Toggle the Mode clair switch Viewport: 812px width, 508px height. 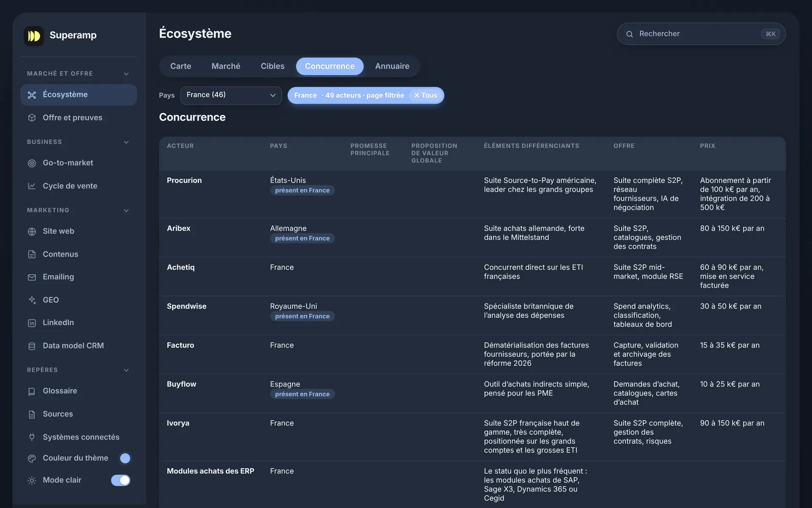tap(121, 480)
